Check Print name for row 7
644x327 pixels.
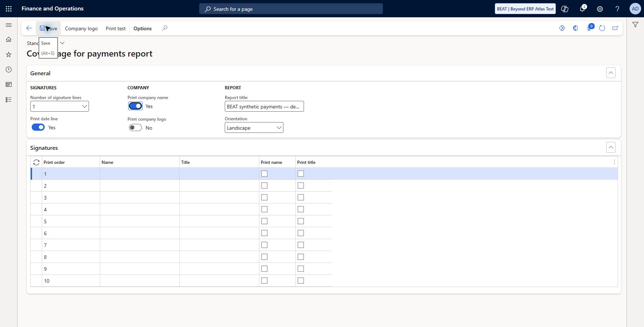click(x=264, y=245)
